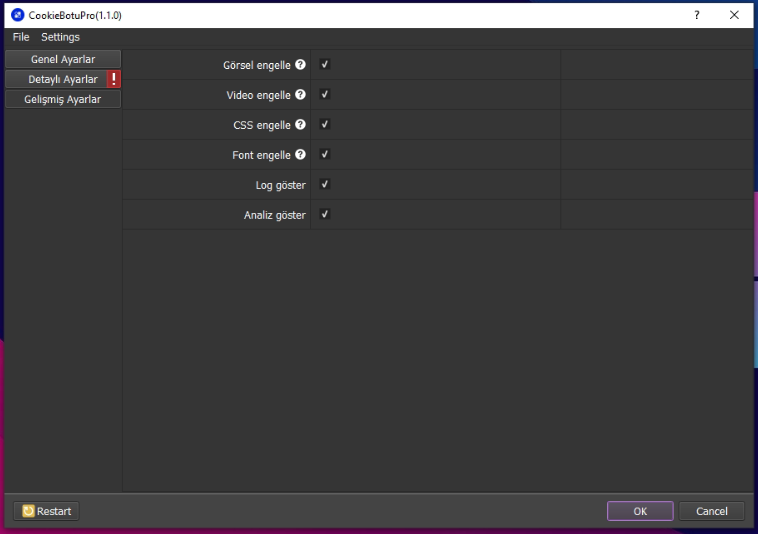The height and width of the screenshot is (534, 758).
Task: Uncheck the Görsel engelle checkbox
Action: pos(325,65)
